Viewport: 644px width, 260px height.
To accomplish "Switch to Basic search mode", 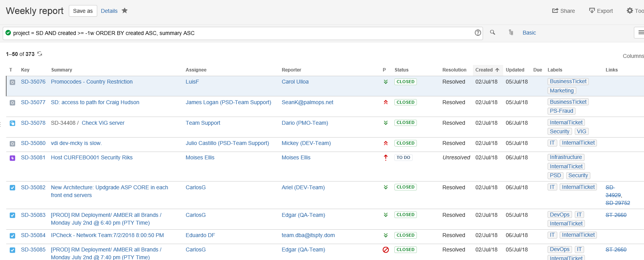I will [x=529, y=33].
